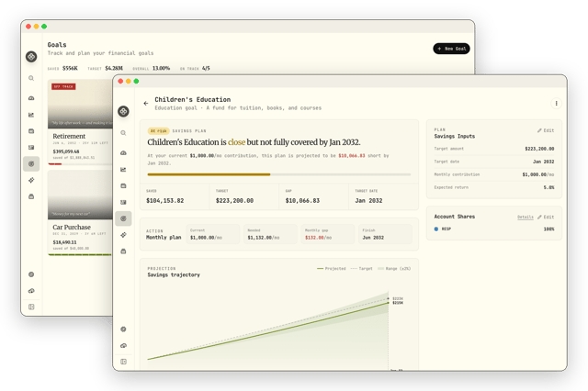Image resolution: width=588 pixels, height=391 pixels.
Task: Click the Overall 13.00% stat in the Goals window
Action: pos(151,69)
